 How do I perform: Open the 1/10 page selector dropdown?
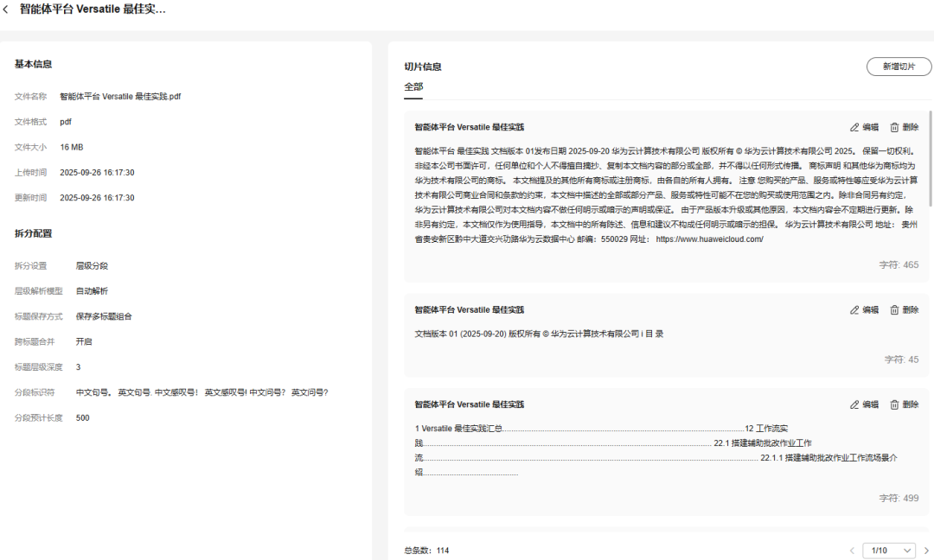pos(890,550)
